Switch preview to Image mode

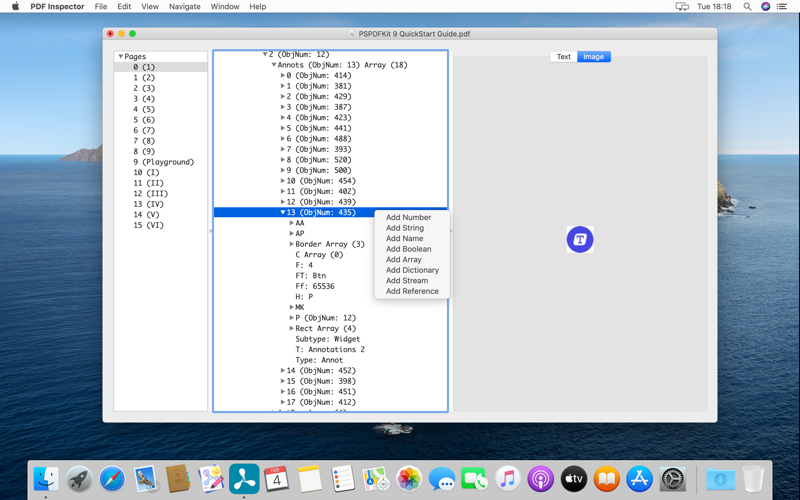click(593, 57)
